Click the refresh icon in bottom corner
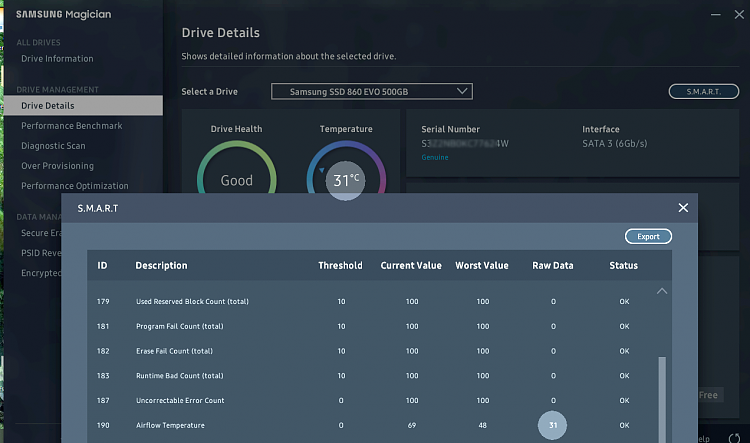The width and height of the screenshot is (750, 443). [735, 438]
